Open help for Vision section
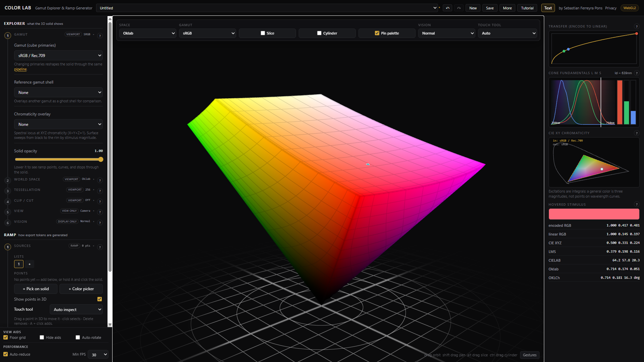The width and height of the screenshot is (644, 362). (100, 223)
